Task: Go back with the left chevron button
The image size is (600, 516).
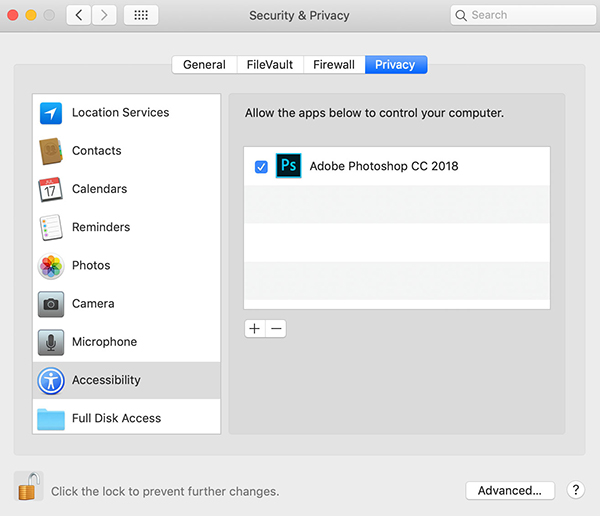Action: point(79,15)
